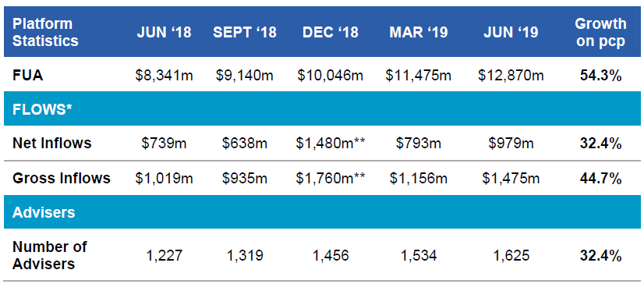
Task: Select the 44.7% gross inflows growth
Action: click(600, 179)
